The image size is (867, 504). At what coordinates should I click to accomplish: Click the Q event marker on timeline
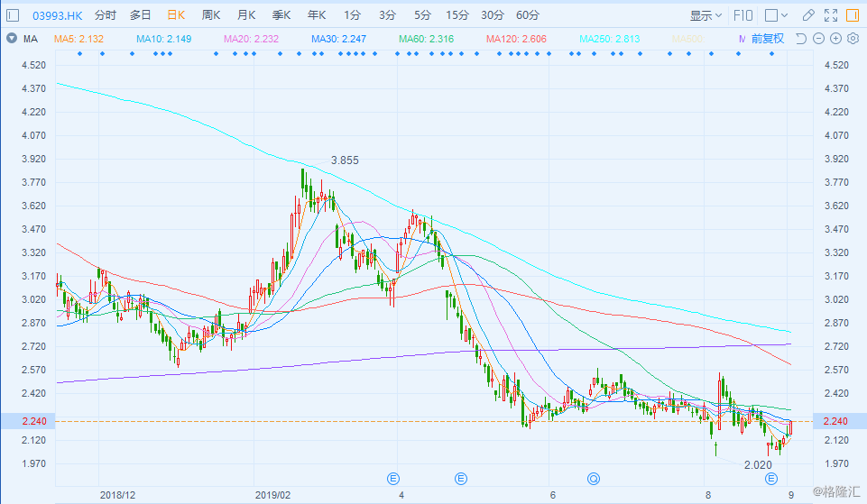pos(594,477)
